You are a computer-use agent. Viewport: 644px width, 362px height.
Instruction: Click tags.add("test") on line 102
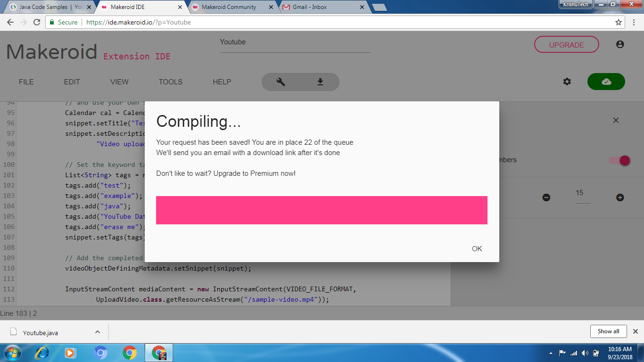[98, 186]
